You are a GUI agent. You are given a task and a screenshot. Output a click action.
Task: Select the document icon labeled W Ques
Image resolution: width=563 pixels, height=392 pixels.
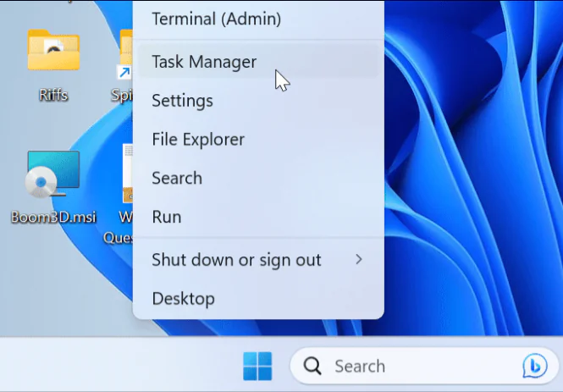(127, 173)
